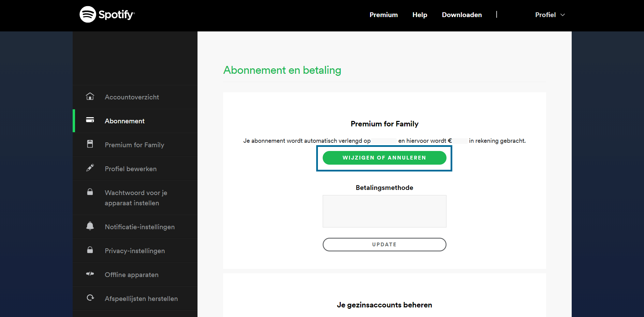Open the Downloaden menu item
Screen dimensions: 644x317
tap(462, 15)
